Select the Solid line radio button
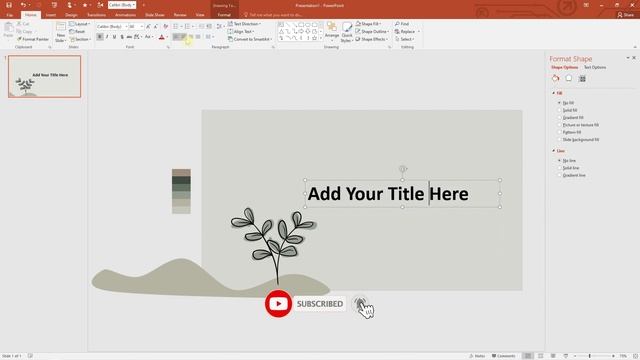The image size is (640, 360). pyautogui.click(x=560, y=168)
